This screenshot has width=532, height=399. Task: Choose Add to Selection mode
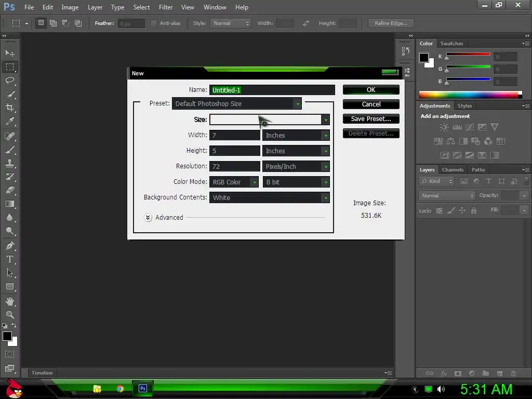click(54, 23)
